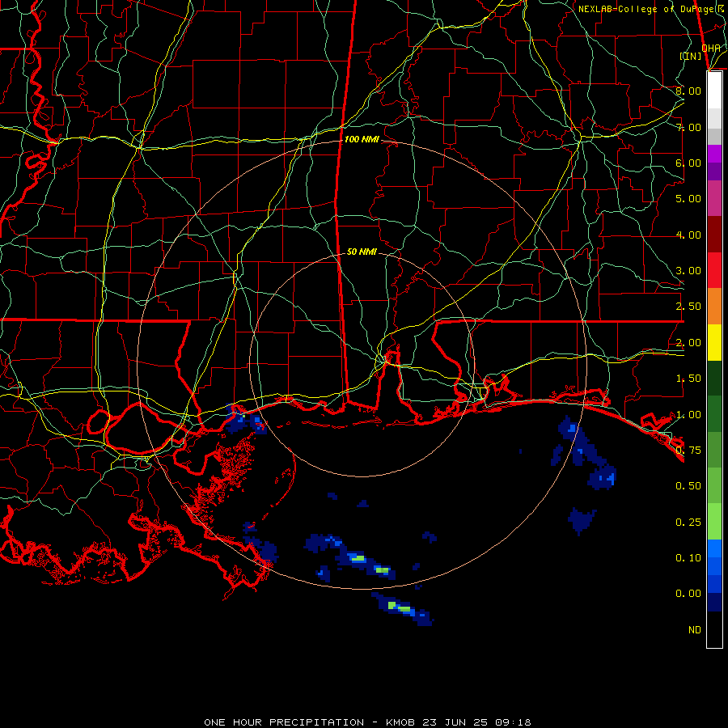
Task: Select the 0.50 legend value
Action: point(688,486)
